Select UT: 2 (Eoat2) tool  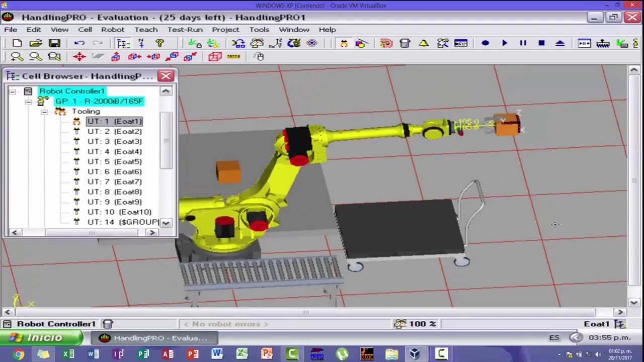(x=115, y=131)
